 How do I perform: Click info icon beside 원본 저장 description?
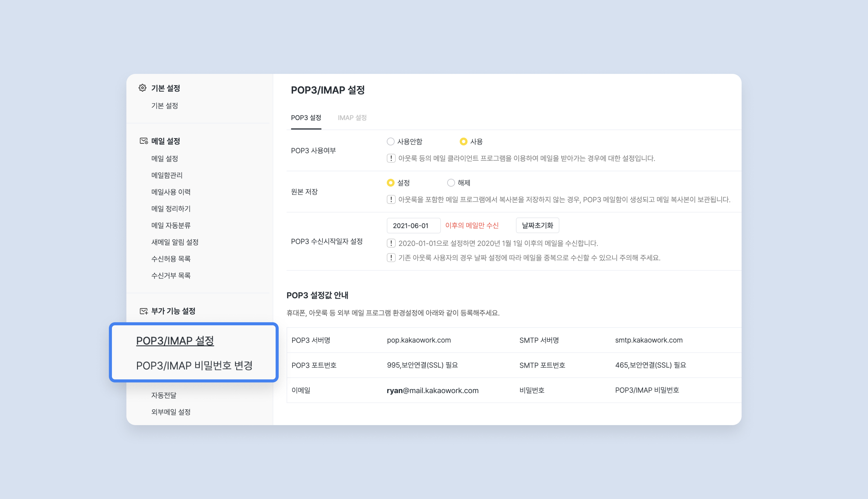point(391,199)
